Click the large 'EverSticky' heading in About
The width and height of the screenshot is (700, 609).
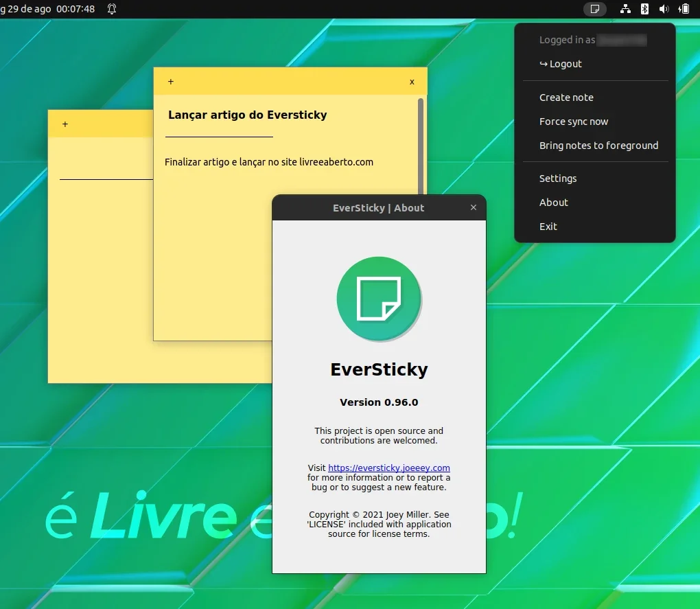[379, 369]
